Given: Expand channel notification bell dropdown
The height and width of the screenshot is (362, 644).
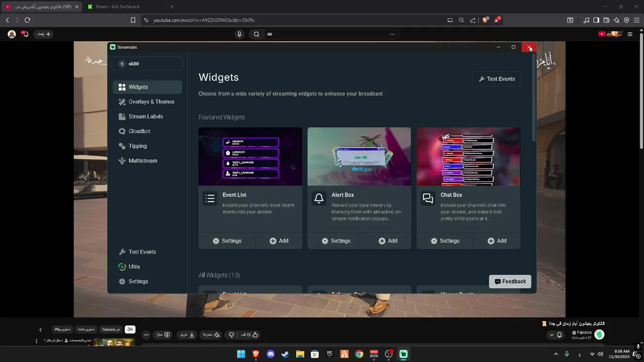Looking at the screenshot, I should (555, 335).
